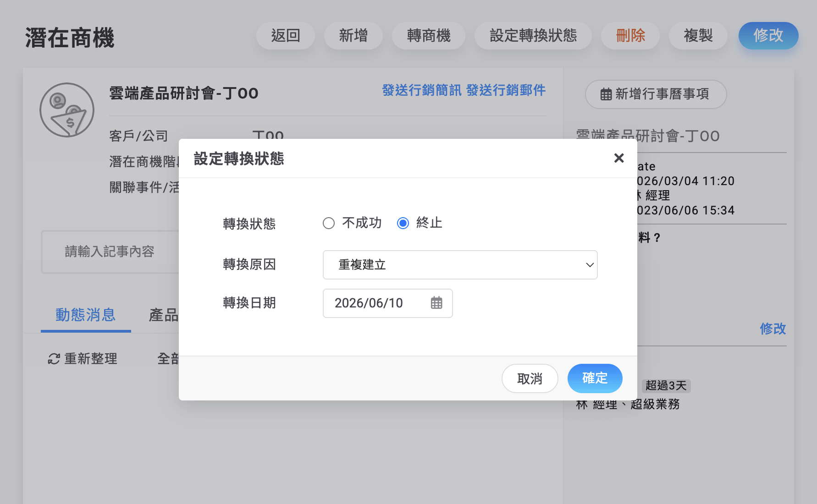817x504 pixels.
Task: Click the dropdown chevron of 轉換原因
Action: coord(590,265)
